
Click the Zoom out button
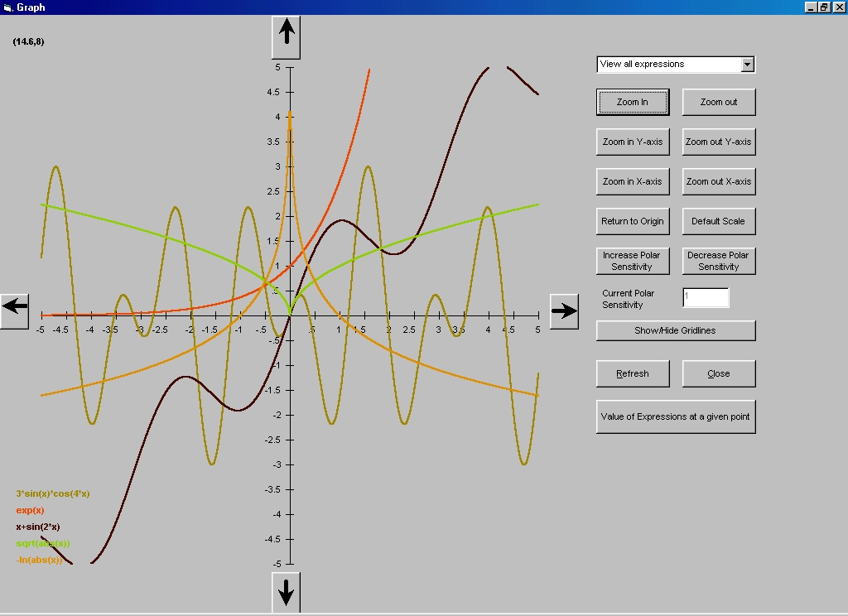click(x=719, y=102)
